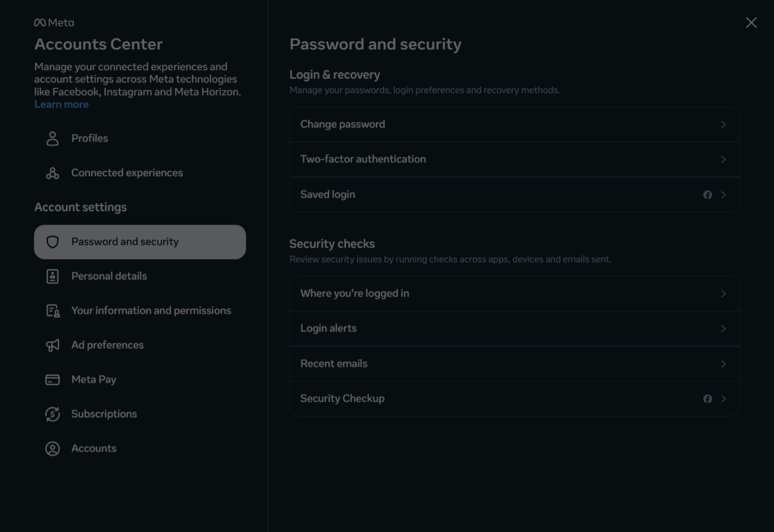Expand Where you're logged in chevron
774x532 pixels.
pyautogui.click(x=723, y=294)
